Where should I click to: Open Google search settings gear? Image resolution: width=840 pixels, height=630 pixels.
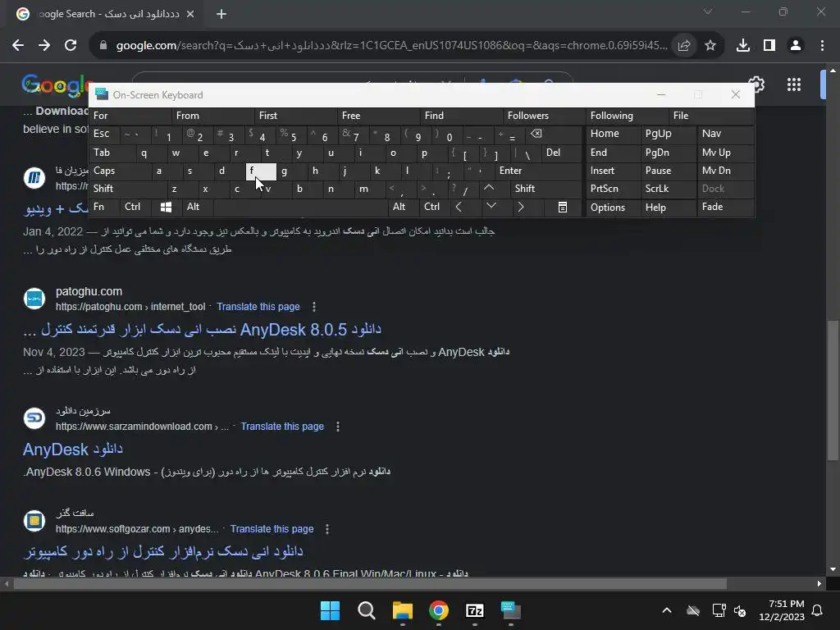pyautogui.click(x=757, y=84)
